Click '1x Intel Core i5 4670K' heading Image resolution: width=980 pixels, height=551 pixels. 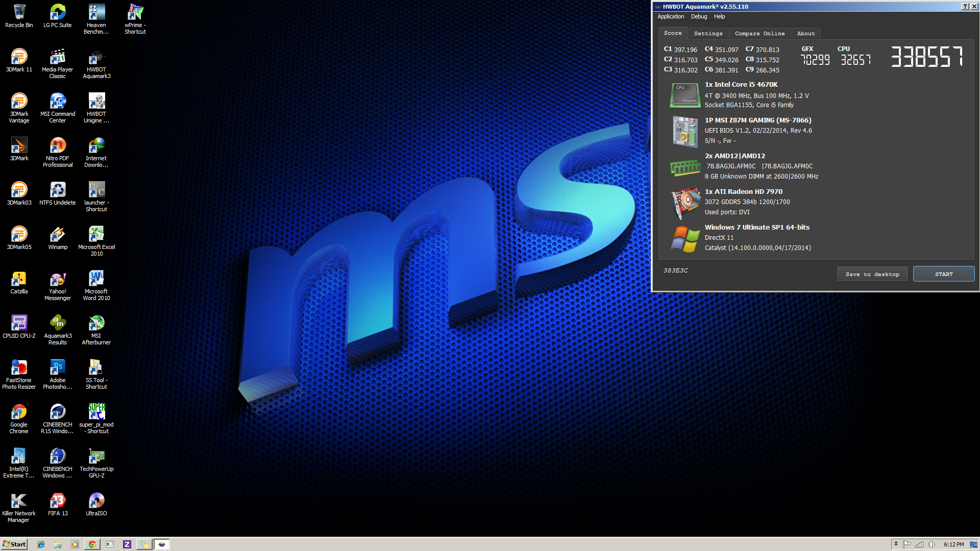[741, 85]
